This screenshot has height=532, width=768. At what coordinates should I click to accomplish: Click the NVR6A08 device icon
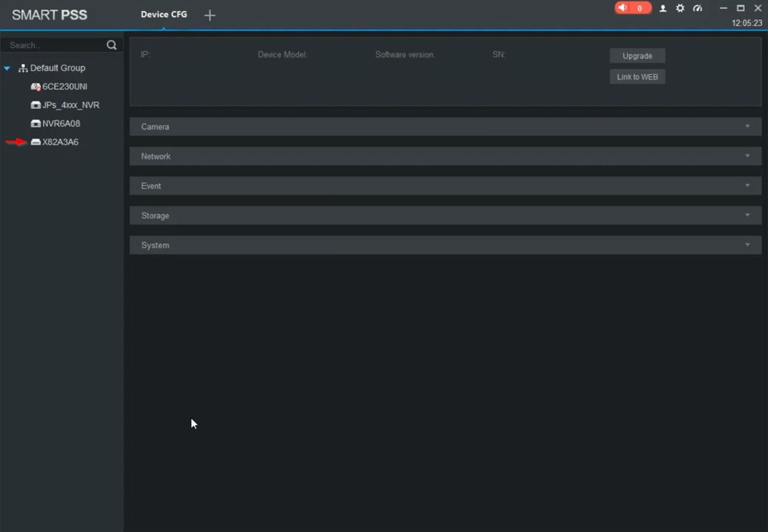pos(36,123)
